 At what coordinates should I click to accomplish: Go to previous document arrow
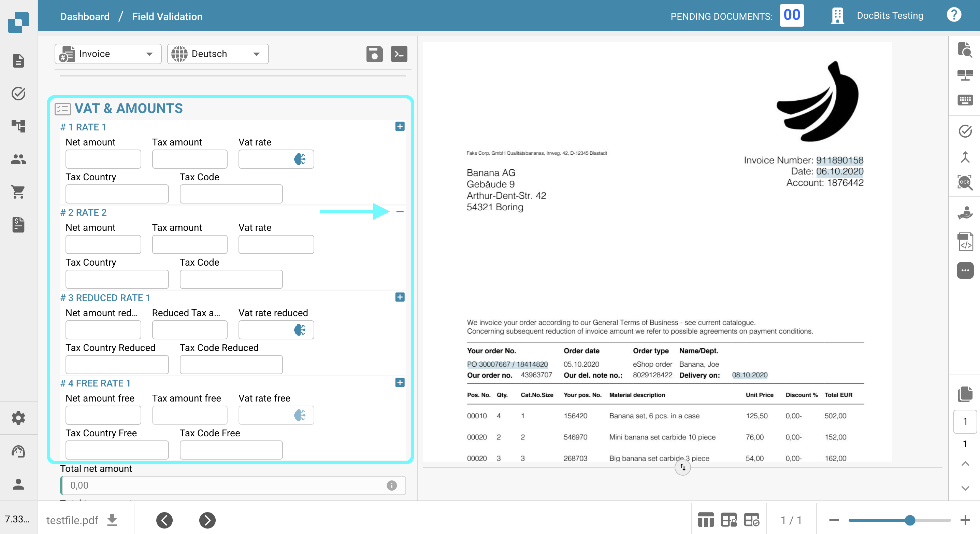[x=164, y=520]
